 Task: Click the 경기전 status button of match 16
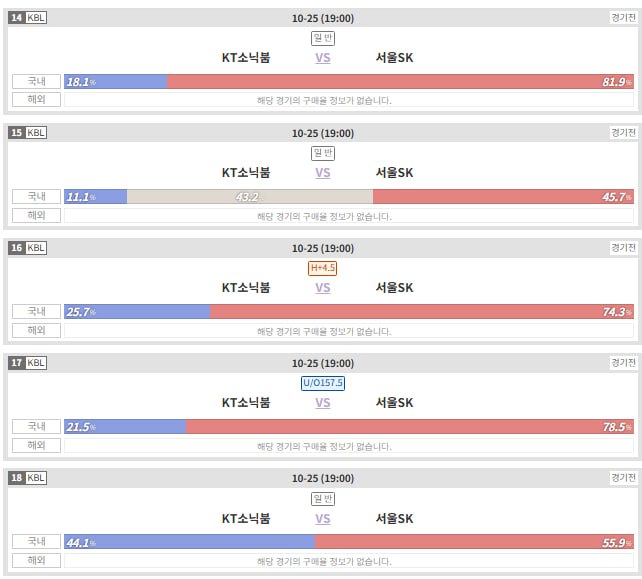623,248
